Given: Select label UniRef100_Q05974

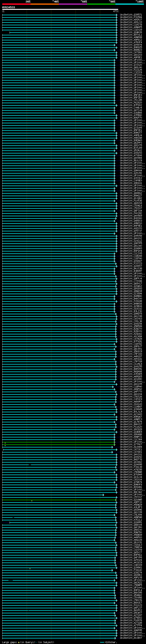Looking at the screenshot, I should (x=131, y=45).
